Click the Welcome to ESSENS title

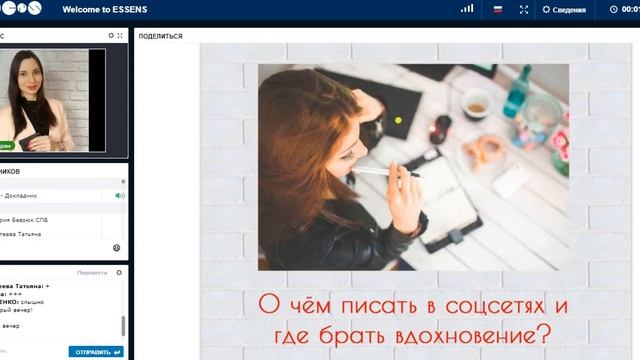(104, 9)
